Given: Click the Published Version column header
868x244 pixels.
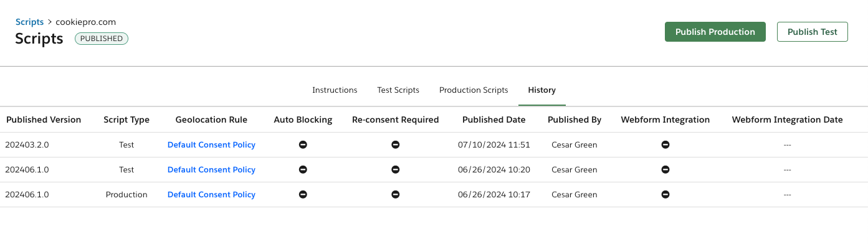Looking at the screenshot, I should point(44,120).
